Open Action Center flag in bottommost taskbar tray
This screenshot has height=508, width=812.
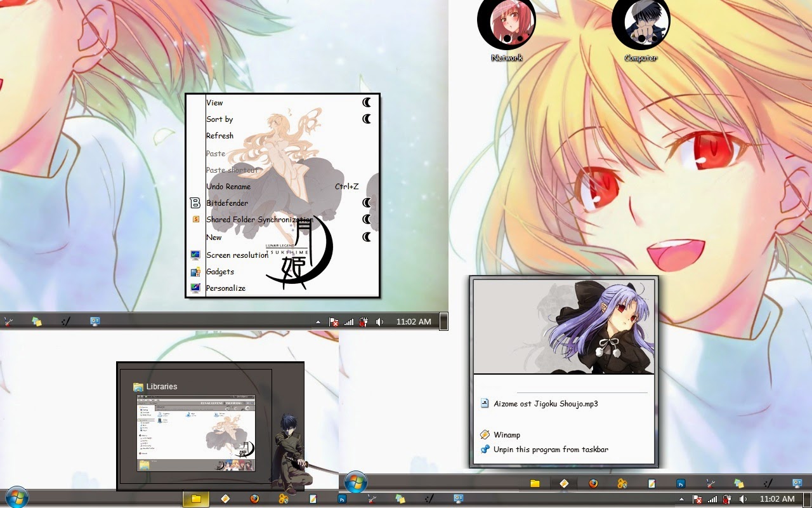click(x=697, y=499)
